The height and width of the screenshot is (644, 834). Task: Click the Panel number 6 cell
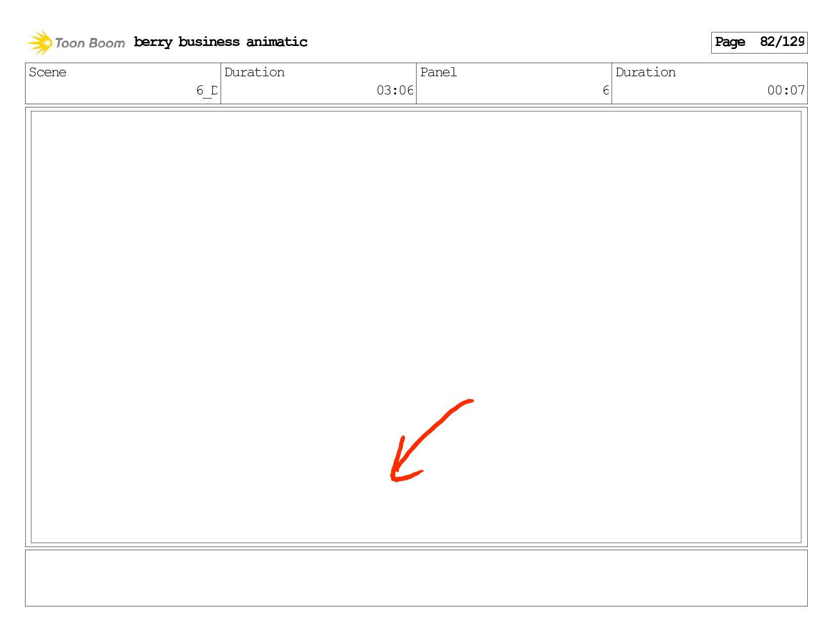point(514,83)
